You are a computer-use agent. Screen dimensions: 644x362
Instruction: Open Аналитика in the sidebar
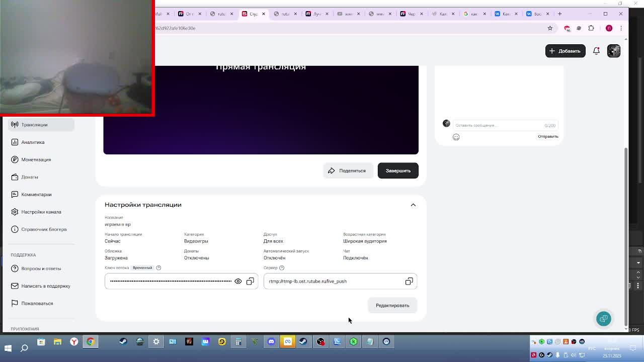[41, 142]
